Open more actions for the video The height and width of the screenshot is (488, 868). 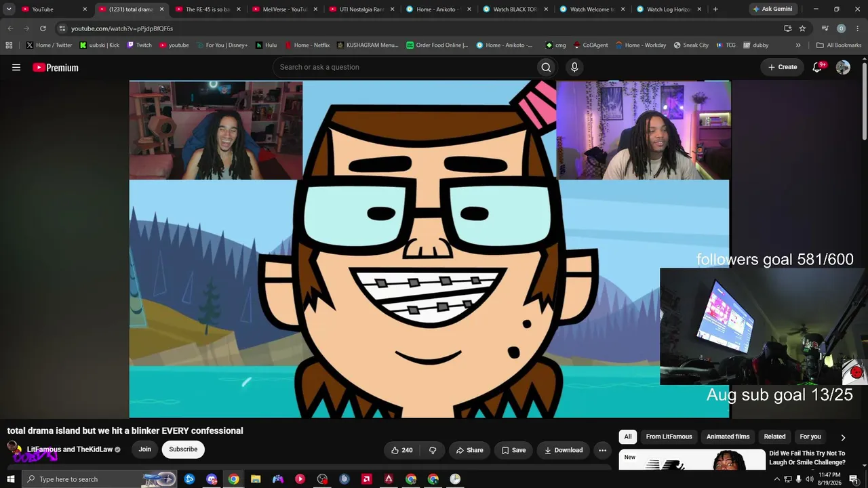pyautogui.click(x=602, y=450)
